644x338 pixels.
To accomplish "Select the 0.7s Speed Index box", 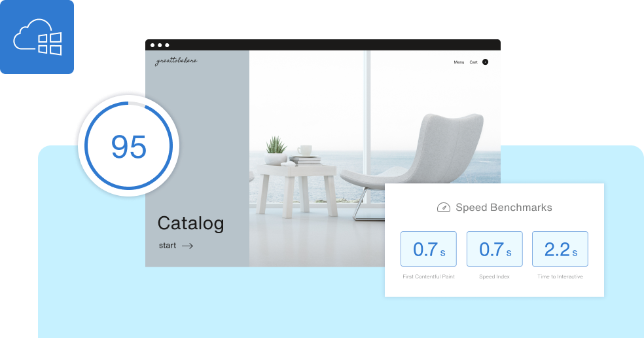I will point(494,249).
